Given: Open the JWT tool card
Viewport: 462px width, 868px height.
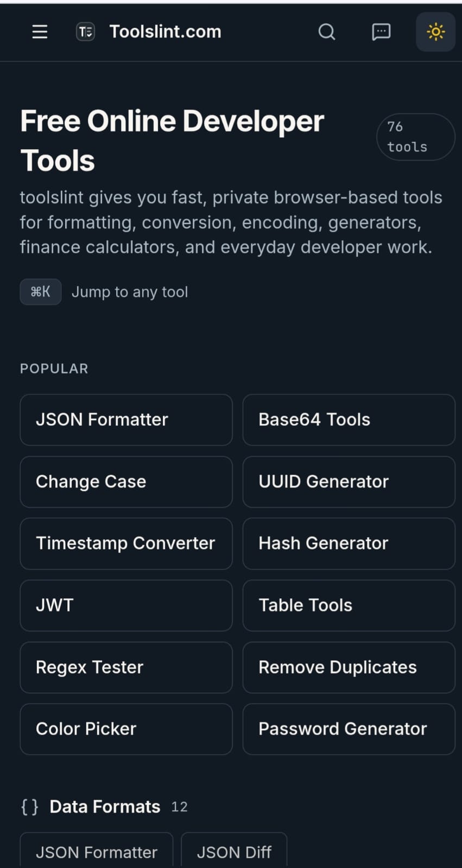Looking at the screenshot, I should click(x=126, y=605).
